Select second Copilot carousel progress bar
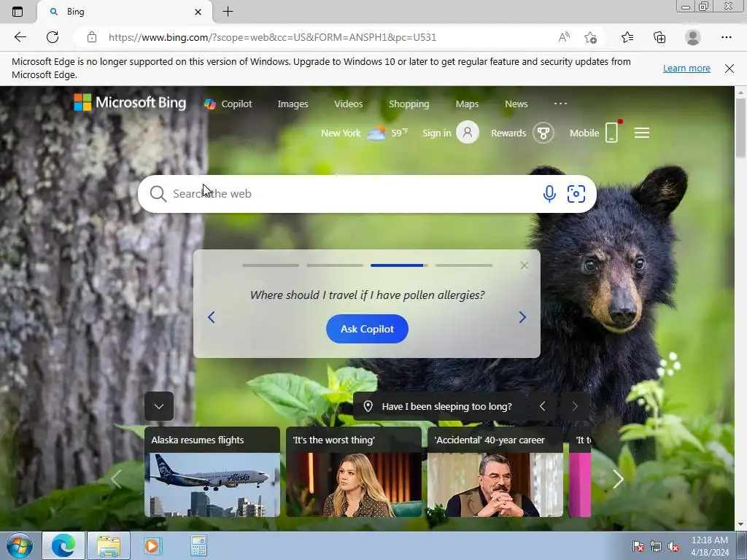 pos(335,265)
